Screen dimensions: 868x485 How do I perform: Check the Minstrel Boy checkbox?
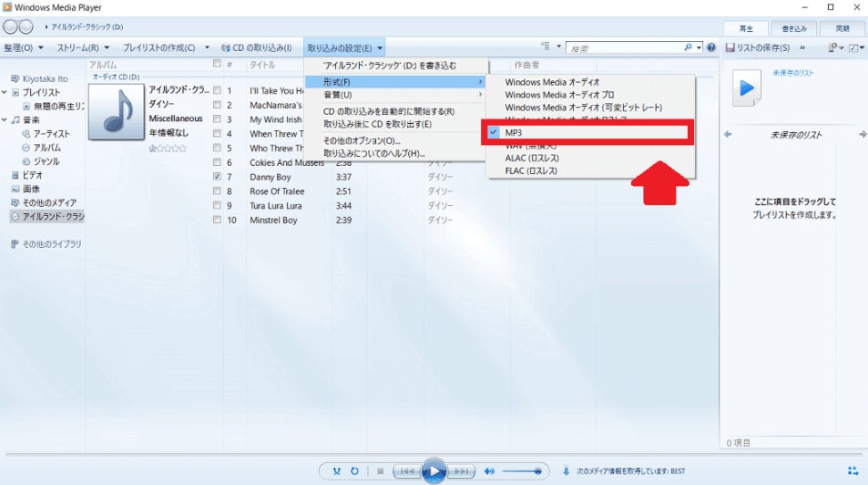[x=217, y=220]
